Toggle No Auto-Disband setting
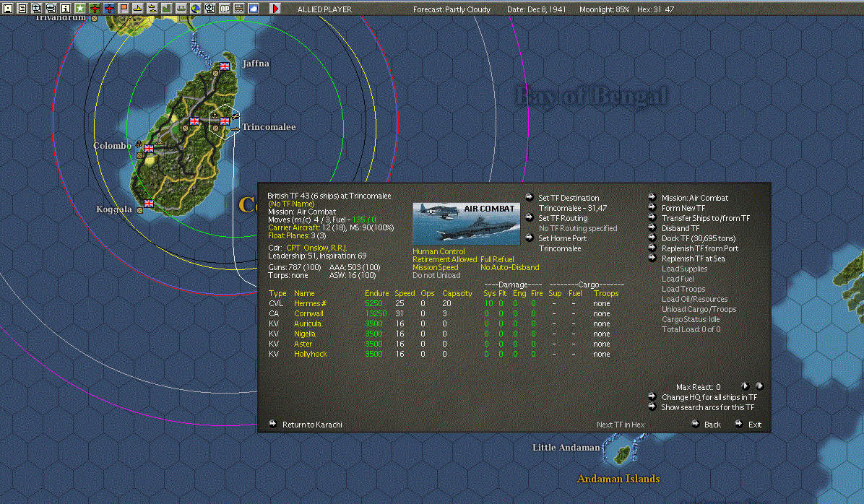Image resolution: width=864 pixels, height=504 pixels. [x=510, y=267]
